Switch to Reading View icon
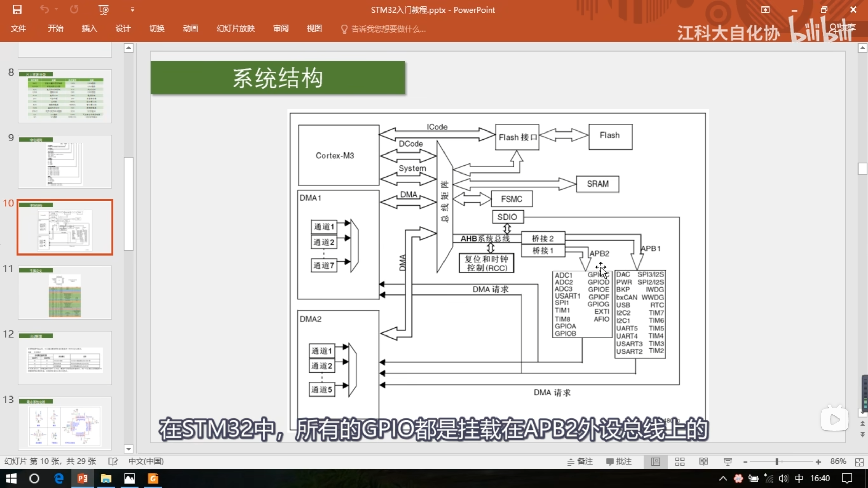Screen dimensions: 868x488 click(x=704, y=462)
